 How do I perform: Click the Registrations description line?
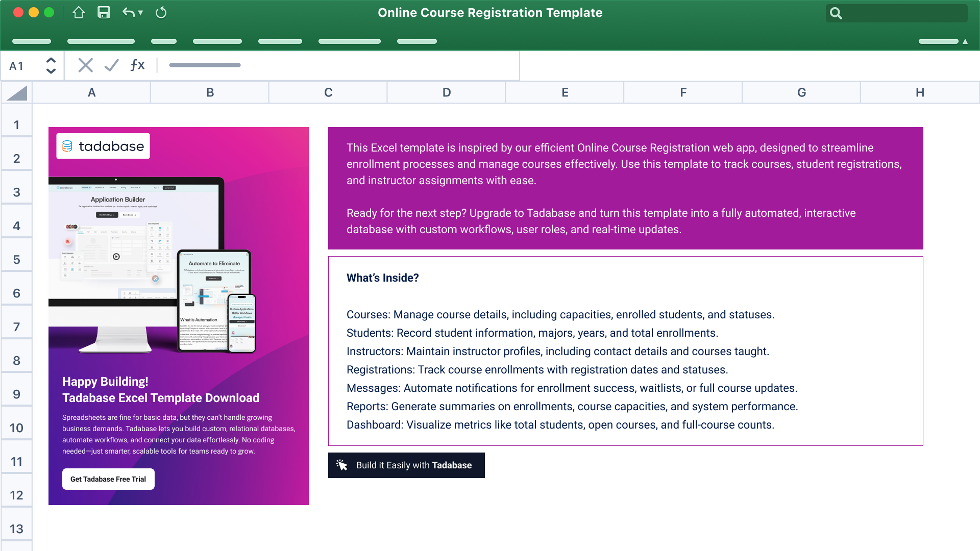coord(537,370)
